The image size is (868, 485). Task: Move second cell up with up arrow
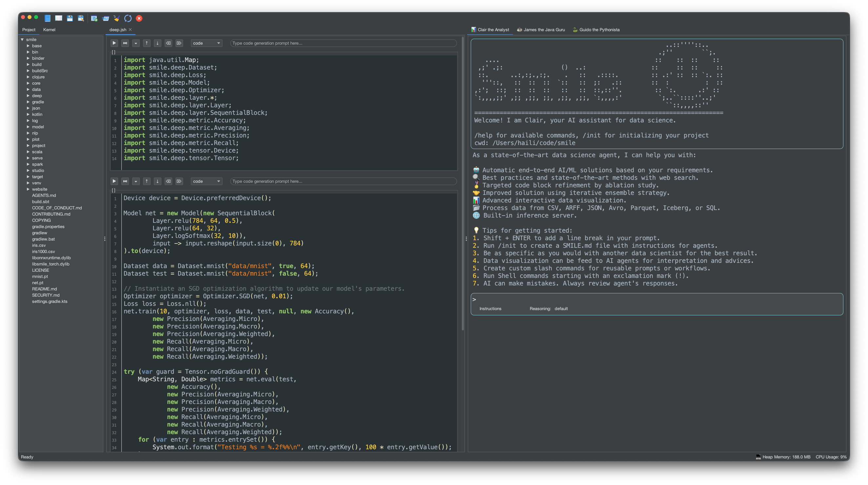pos(147,181)
